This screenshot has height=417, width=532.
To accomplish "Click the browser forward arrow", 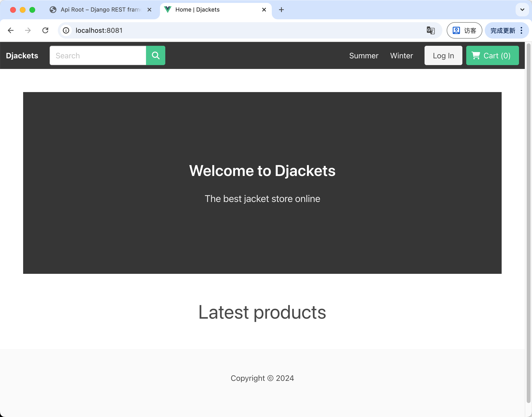I will click(x=28, y=30).
